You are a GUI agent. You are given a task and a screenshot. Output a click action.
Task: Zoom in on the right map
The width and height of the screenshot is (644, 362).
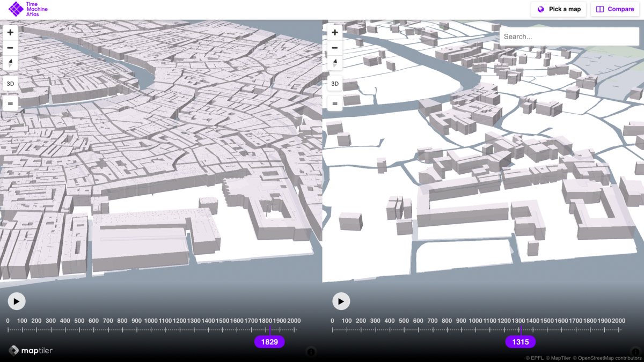[334, 33]
